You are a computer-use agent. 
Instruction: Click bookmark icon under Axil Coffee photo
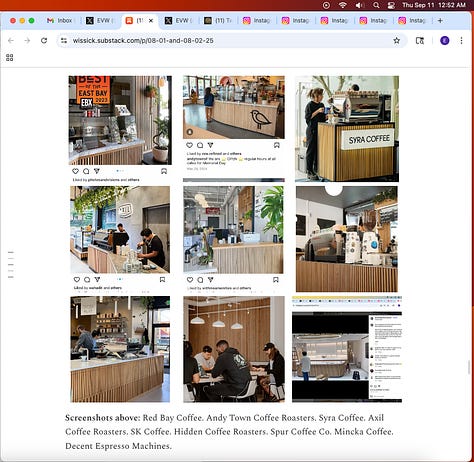click(x=162, y=279)
